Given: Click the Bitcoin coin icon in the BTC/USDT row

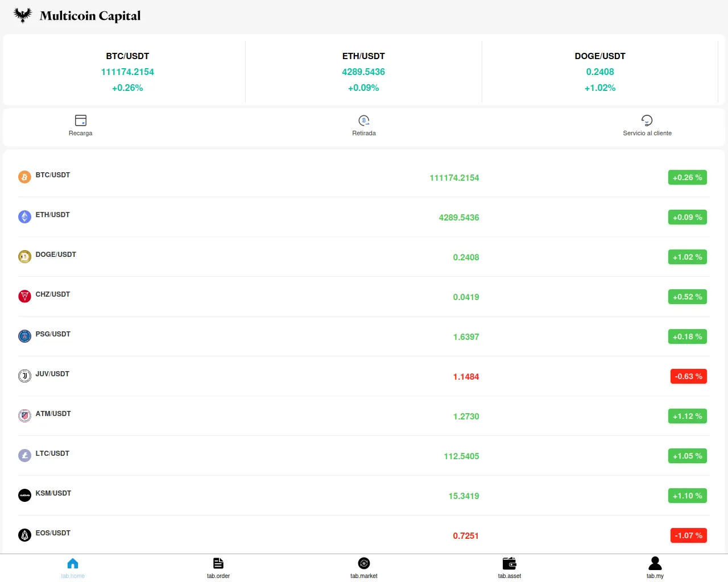Looking at the screenshot, I should tap(24, 177).
